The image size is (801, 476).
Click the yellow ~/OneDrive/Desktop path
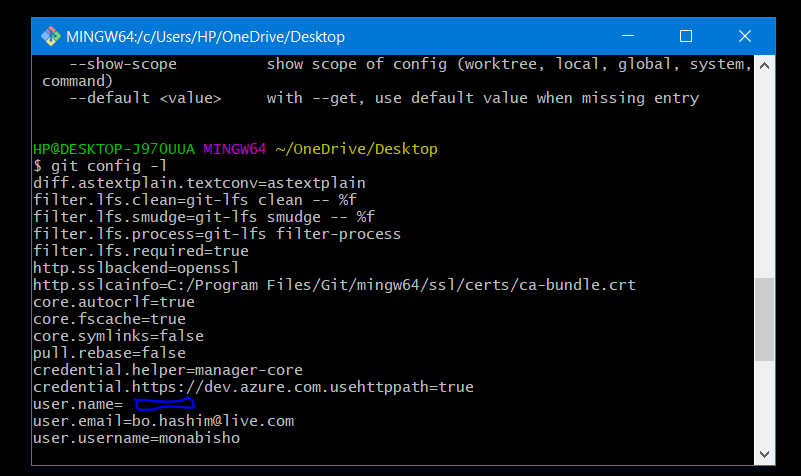(357, 149)
